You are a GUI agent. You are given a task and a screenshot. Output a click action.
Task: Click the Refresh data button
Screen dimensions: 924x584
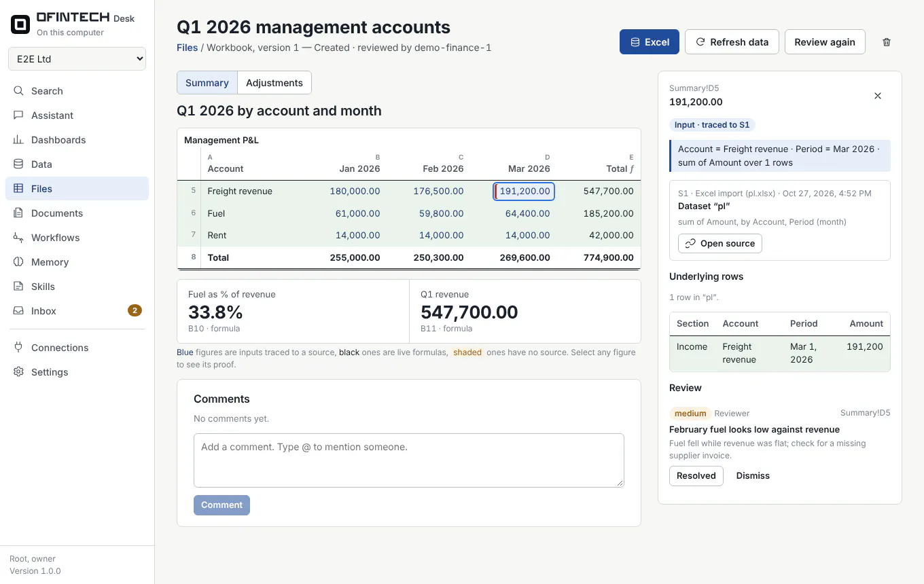pos(732,42)
